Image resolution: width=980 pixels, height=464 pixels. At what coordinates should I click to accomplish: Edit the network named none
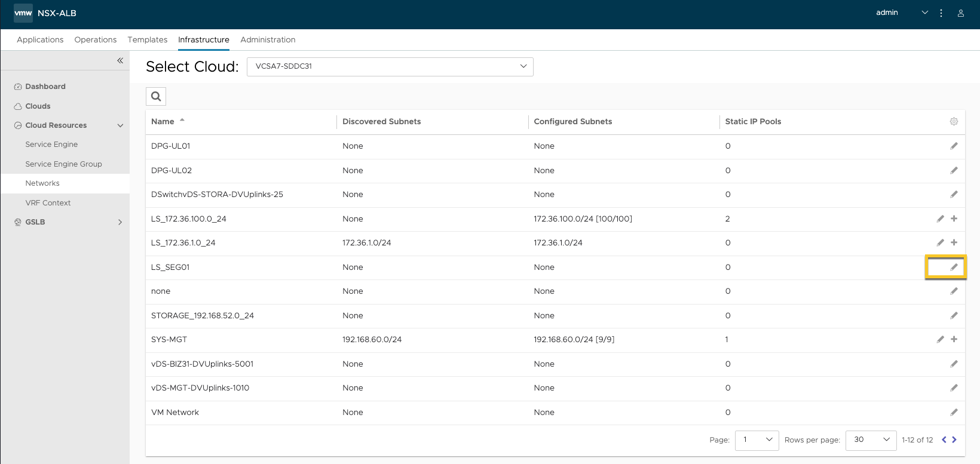[954, 291]
